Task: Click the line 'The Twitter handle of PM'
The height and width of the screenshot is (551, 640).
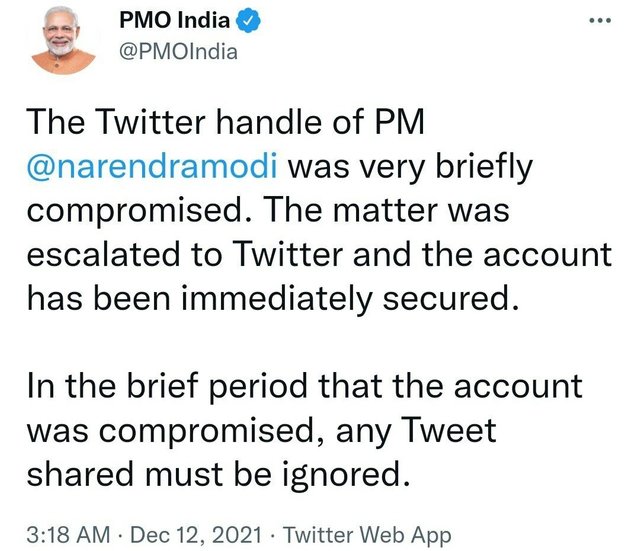Action: (226, 122)
